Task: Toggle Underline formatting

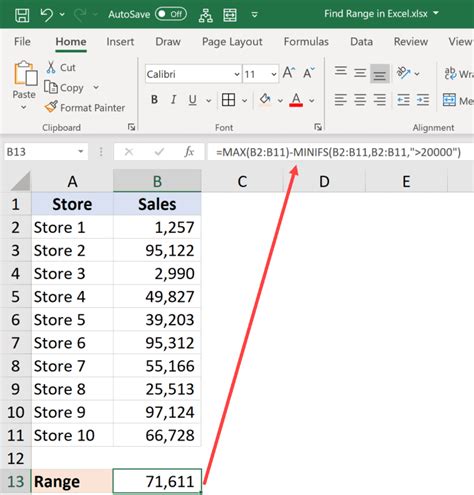Action: [192, 100]
